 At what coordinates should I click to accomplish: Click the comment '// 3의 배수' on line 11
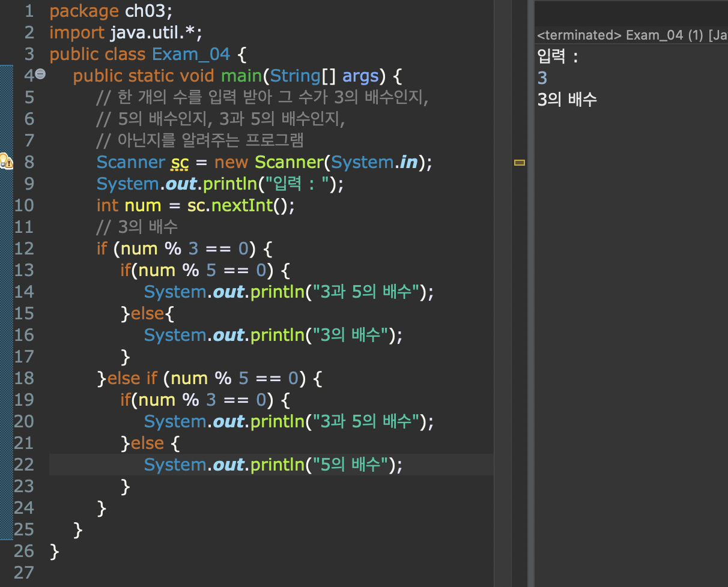pos(137,227)
